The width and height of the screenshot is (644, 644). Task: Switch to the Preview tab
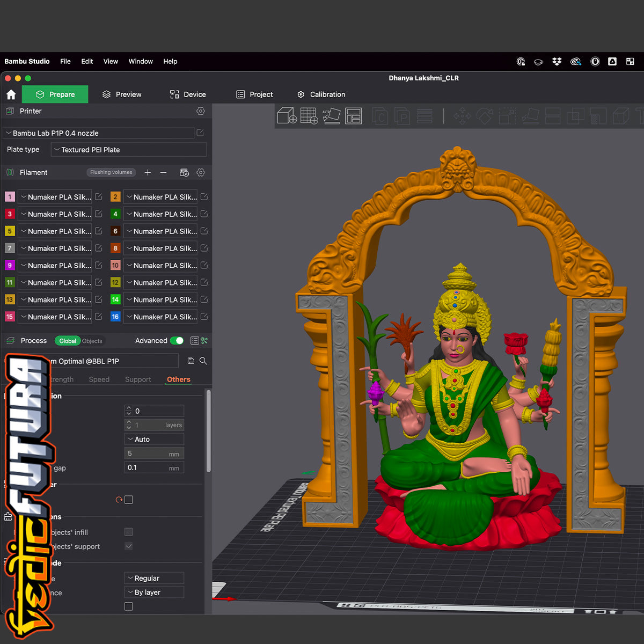122,94
